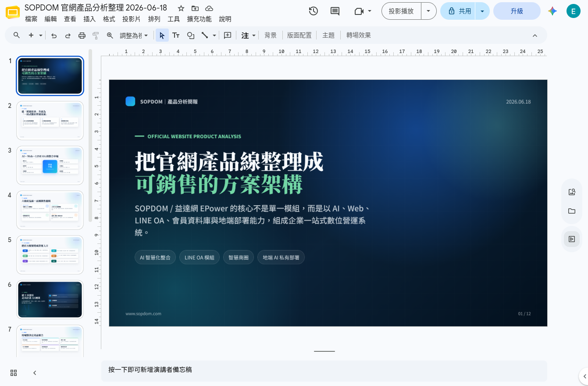This screenshot has width=588, height=386.
Task: Open the 排列 menu
Action: (154, 19)
